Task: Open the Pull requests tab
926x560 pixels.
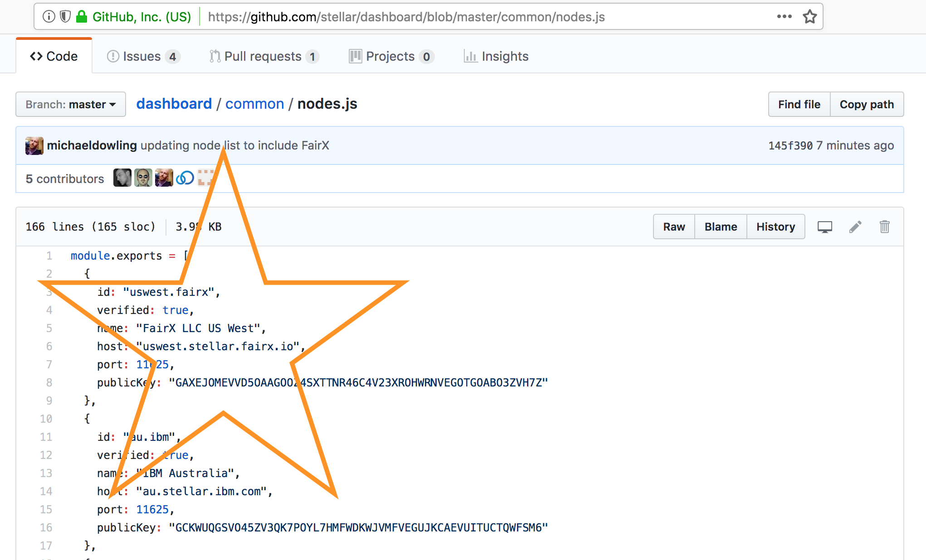Action: click(x=263, y=56)
